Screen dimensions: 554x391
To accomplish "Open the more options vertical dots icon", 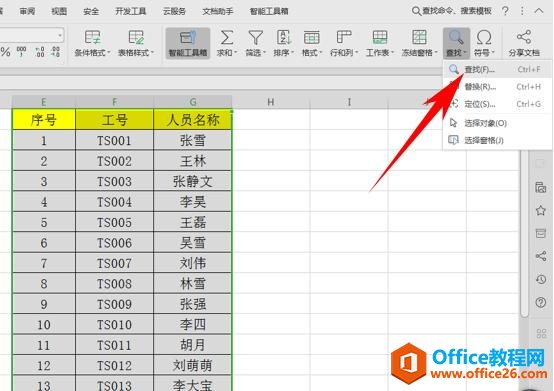I will pos(522,11).
